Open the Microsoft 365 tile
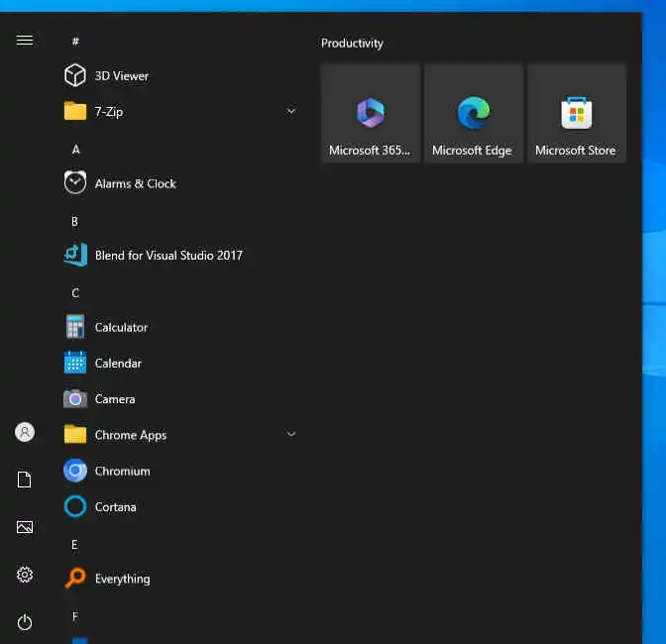This screenshot has height=644, width=666. coord(371,113)
